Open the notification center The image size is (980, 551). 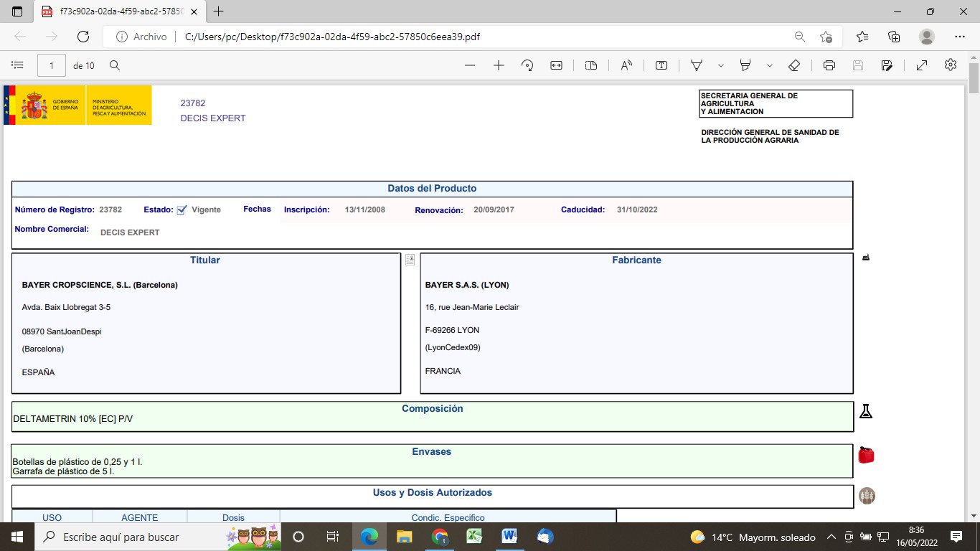pos(956,537)
